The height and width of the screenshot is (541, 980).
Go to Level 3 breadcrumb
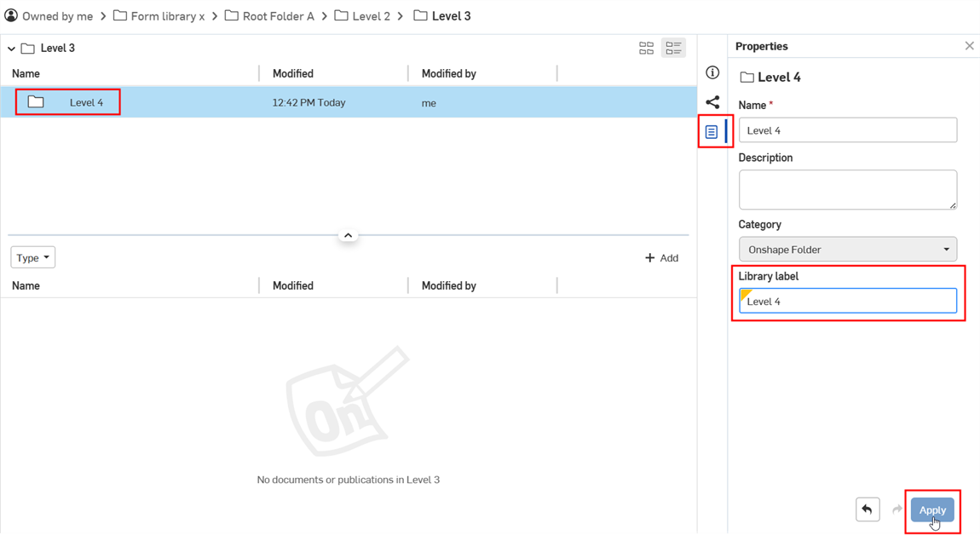click(x=451, y=16)
